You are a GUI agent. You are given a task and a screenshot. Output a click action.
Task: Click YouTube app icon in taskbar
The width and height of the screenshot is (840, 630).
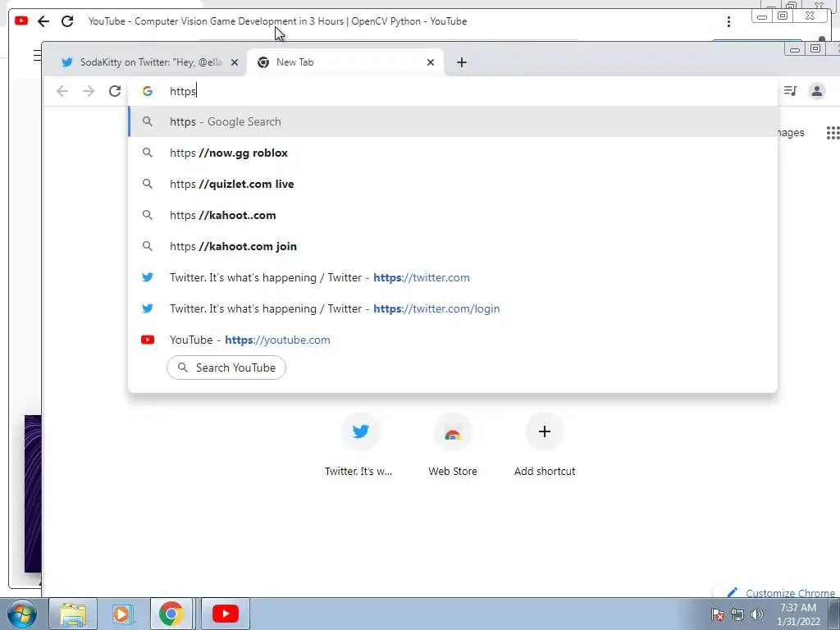225,614
